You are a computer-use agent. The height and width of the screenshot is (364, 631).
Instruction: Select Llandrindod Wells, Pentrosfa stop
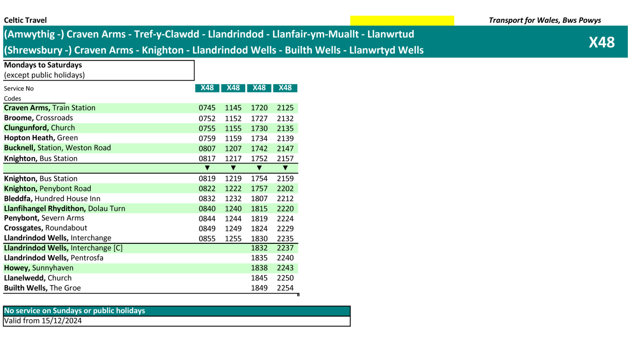point(54,258)
